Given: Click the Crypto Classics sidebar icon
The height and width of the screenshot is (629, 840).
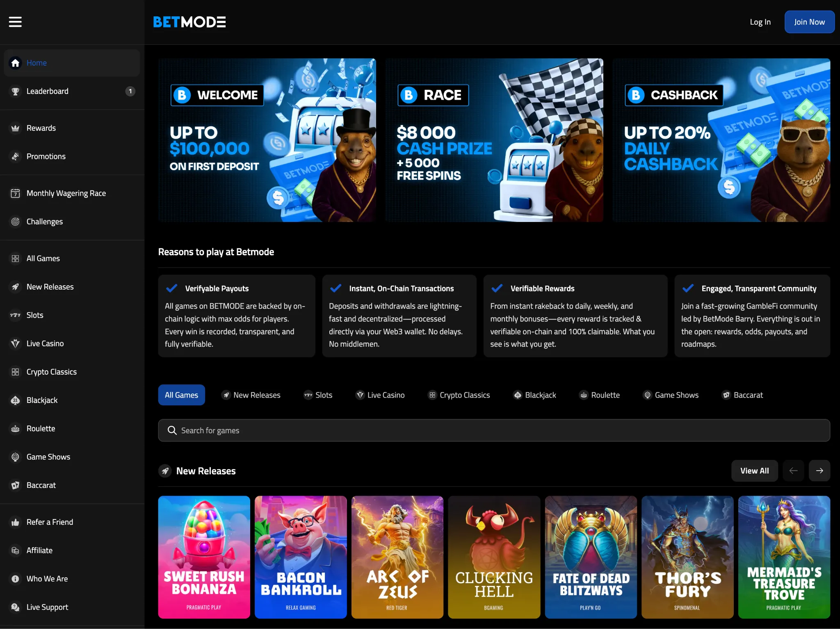Looking at the screenshot, I should [15, 372].
